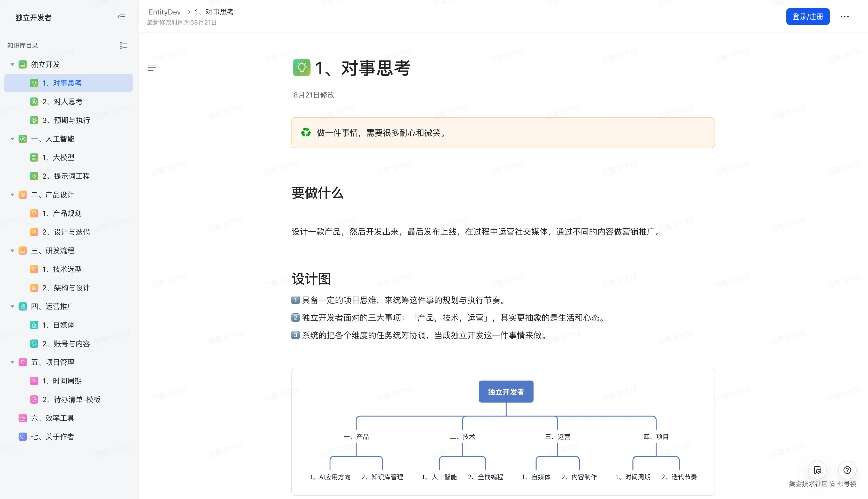The image size is (868, 499).
Task: Open the knowledge base catalog outline icon
Action: (123, 45)
